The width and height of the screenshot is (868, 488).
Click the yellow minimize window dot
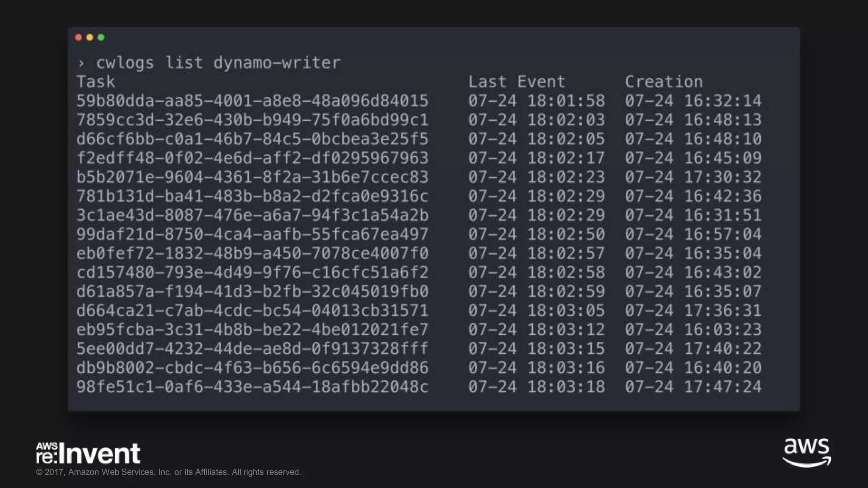[90, 37]
